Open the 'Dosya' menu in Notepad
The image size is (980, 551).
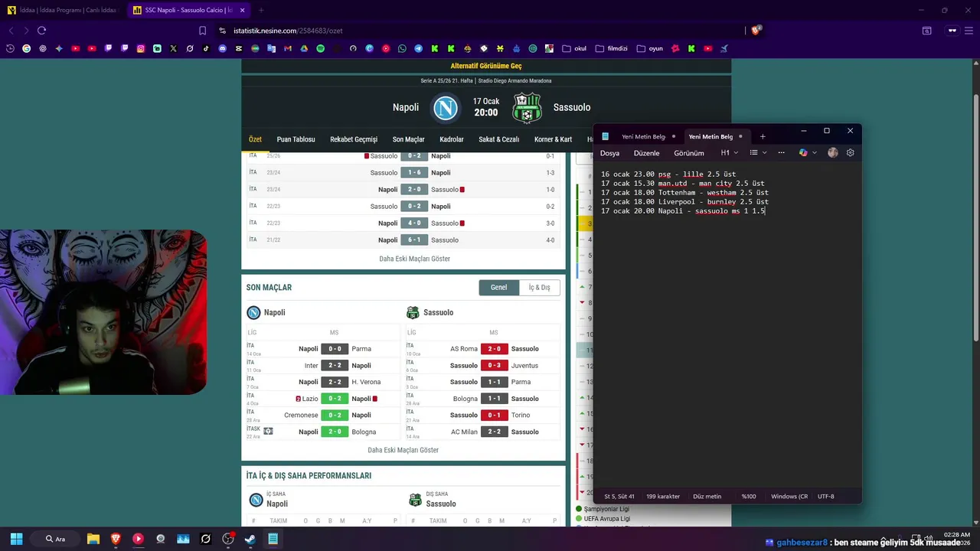click(609, 153)
